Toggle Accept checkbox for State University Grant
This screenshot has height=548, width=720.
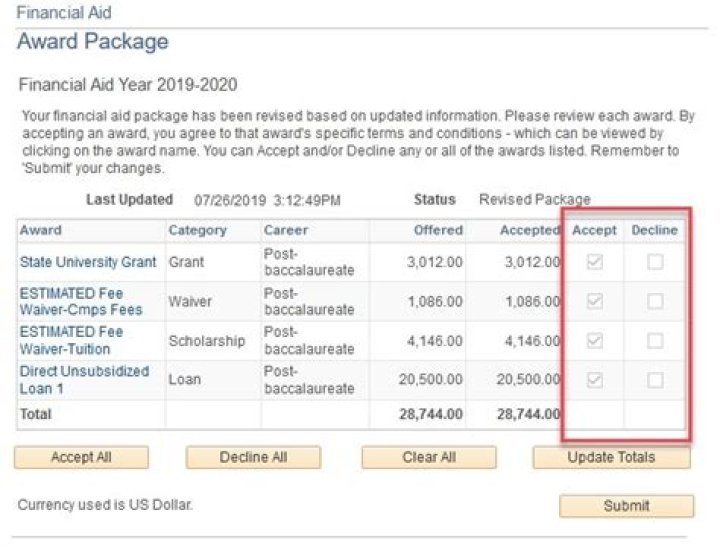click(595, 262)
